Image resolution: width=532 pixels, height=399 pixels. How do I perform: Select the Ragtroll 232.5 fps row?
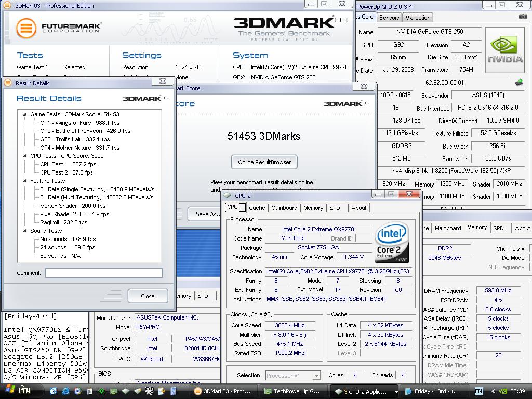pyautogui.click(x=63, y=222)
